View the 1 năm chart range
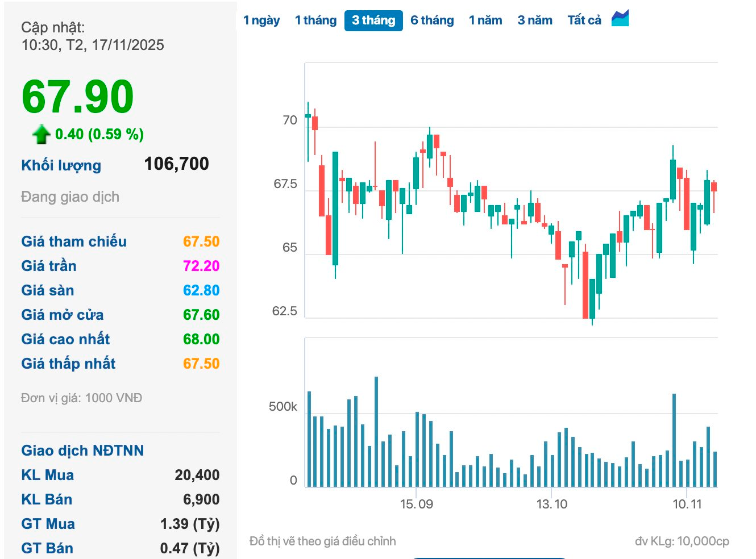 click(485, 20)
